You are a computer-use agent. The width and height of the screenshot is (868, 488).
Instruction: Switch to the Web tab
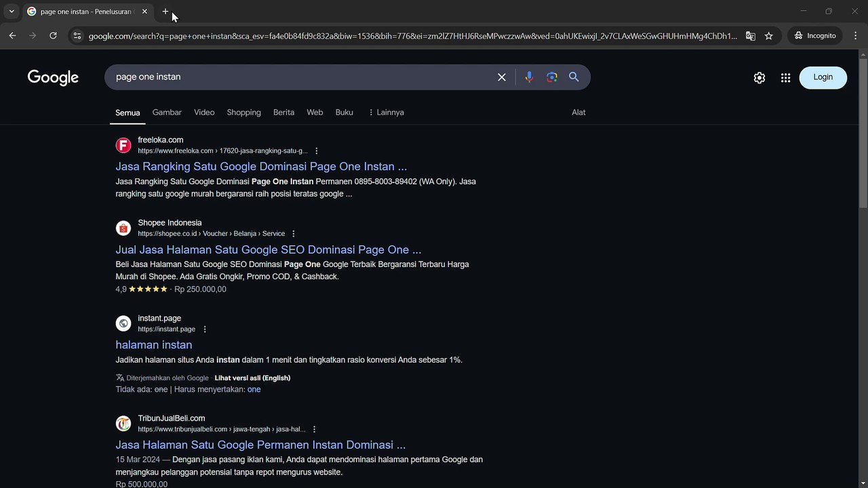coord(315,113)
